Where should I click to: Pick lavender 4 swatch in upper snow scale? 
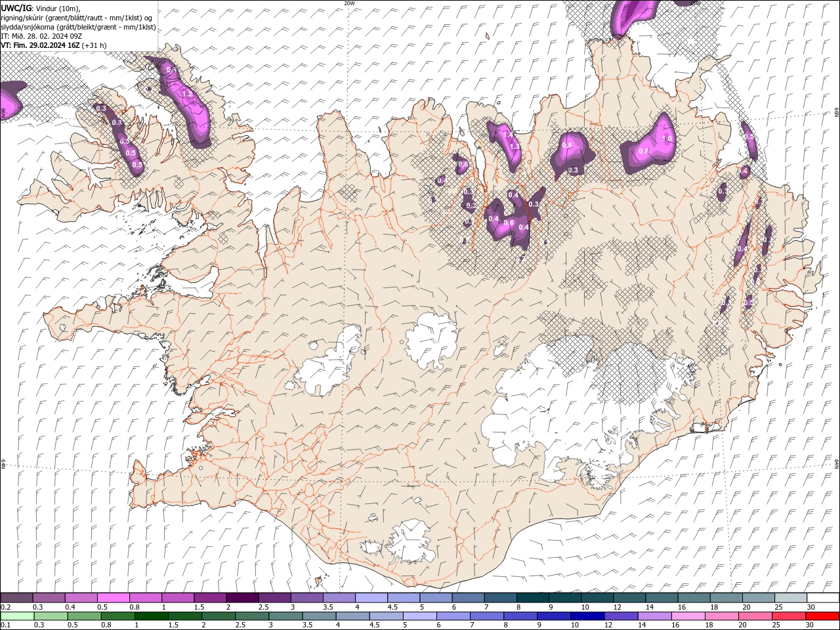click(371, 598)
